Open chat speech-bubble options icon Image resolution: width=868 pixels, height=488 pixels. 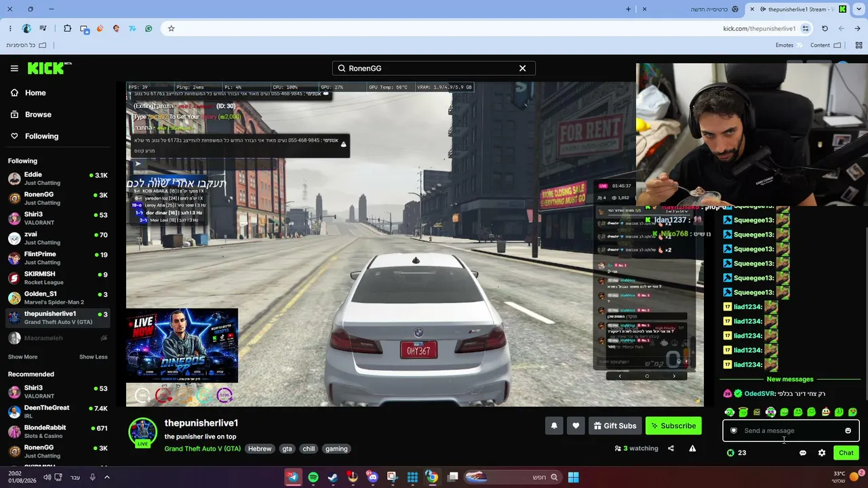pyautogui.click(x=803, y=453)
